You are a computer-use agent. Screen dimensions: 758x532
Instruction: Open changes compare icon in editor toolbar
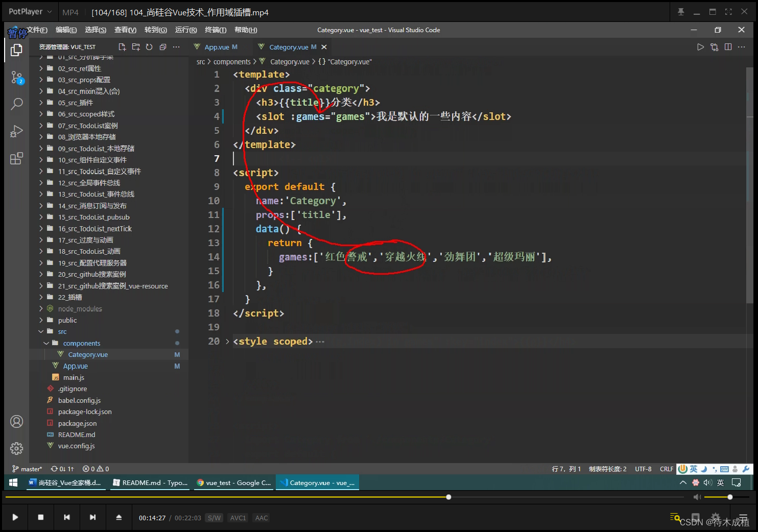714,47
